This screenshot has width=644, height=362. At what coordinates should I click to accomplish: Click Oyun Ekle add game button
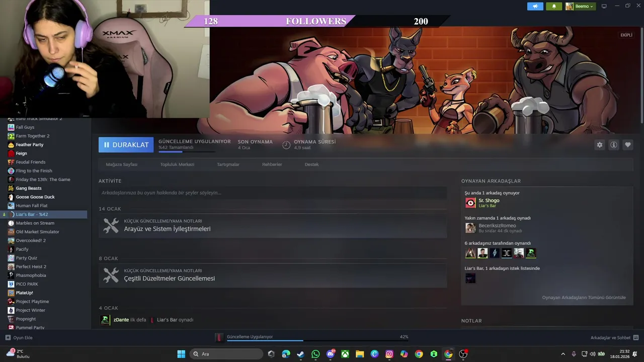19,338
